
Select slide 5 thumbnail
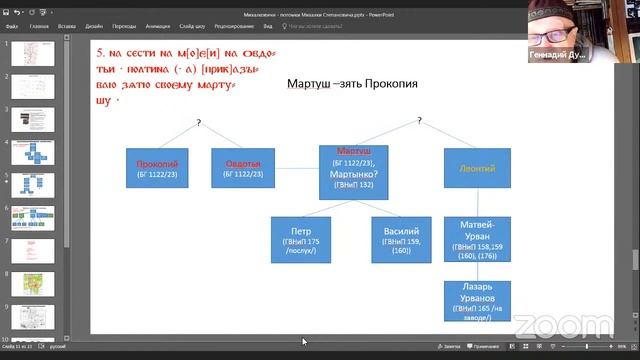[x=33, y=185]
